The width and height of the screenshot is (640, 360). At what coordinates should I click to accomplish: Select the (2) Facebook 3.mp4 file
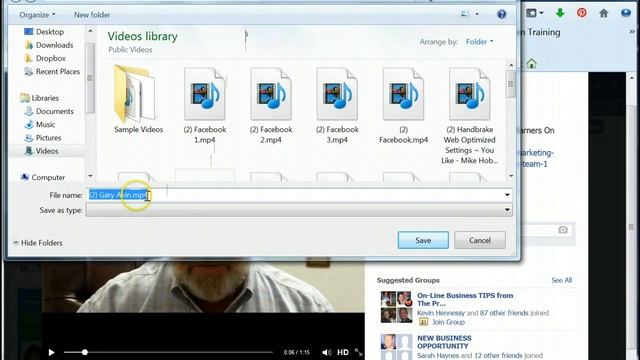[337, 106]
